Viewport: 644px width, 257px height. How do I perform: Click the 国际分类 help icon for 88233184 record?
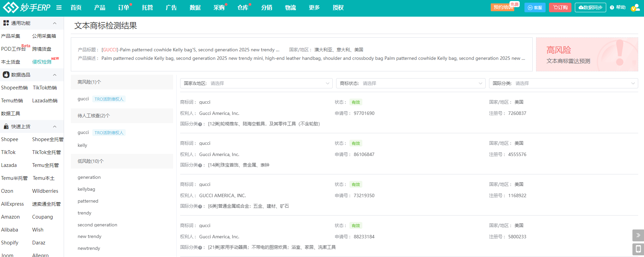coord(200,247)
